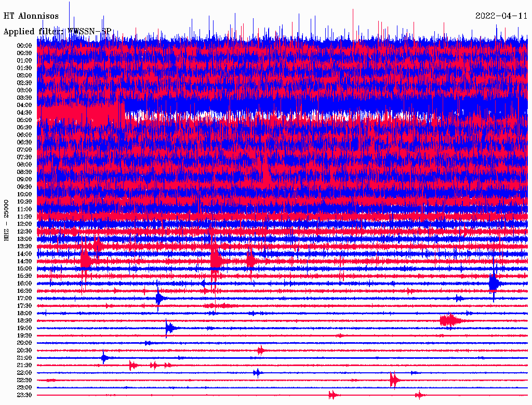Click the date label 2022-04-11
The height and width of the screenshot is (405, 532).
(x=501, y=16)
